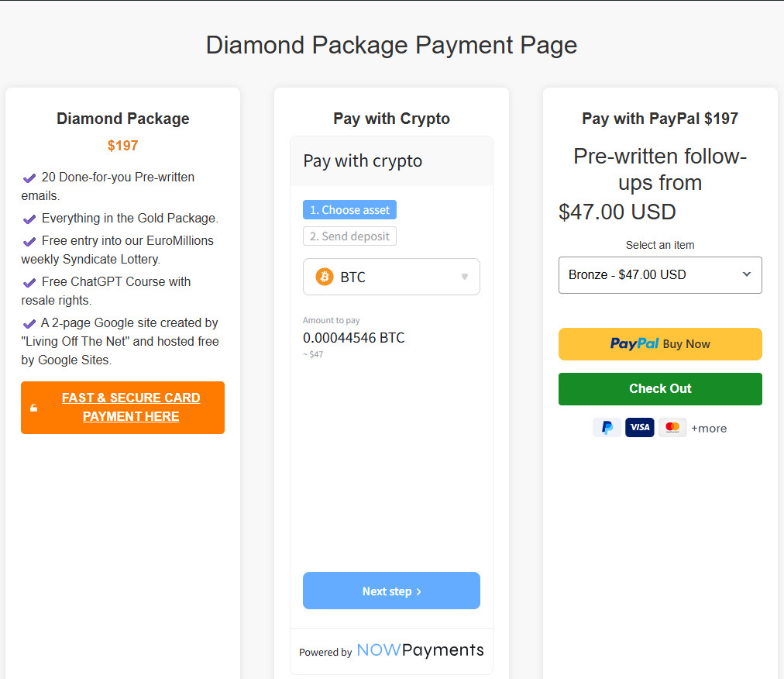
Task: Open Fast & Secure Card Payment link
Action: pos(130,408)
